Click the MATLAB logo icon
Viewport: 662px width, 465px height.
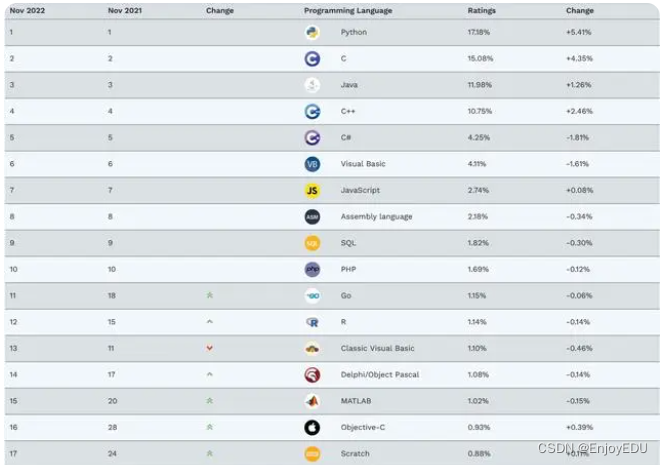(x=312, y=401)
